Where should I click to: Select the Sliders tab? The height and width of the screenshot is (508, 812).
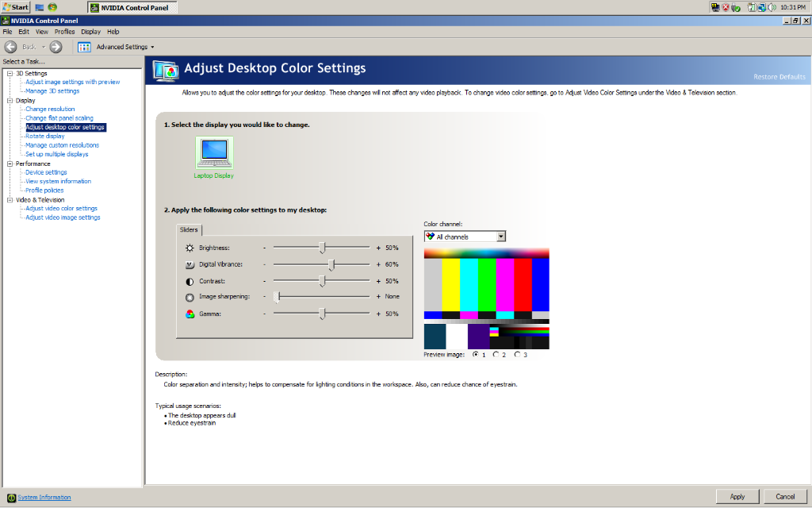pyautogui.click(x=189, y=229)
